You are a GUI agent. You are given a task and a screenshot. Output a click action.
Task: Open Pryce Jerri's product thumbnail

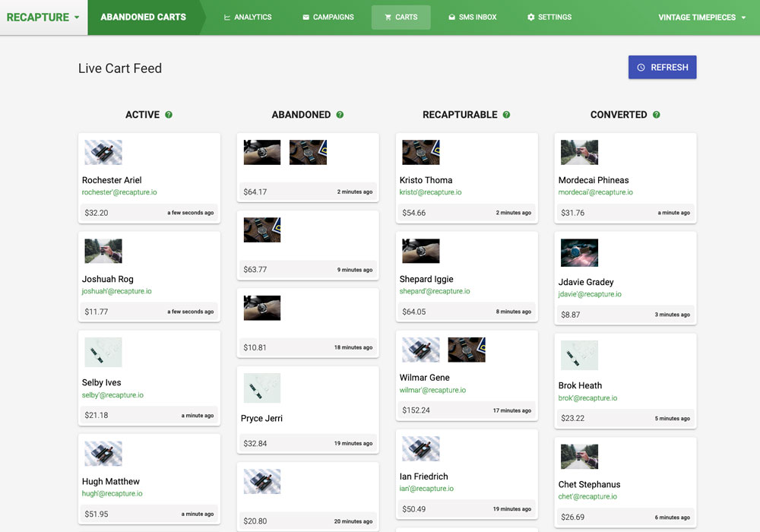262,388
